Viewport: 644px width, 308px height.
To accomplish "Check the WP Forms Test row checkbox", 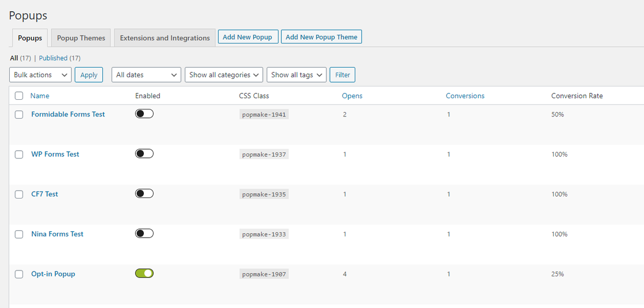I will [19, 155].
